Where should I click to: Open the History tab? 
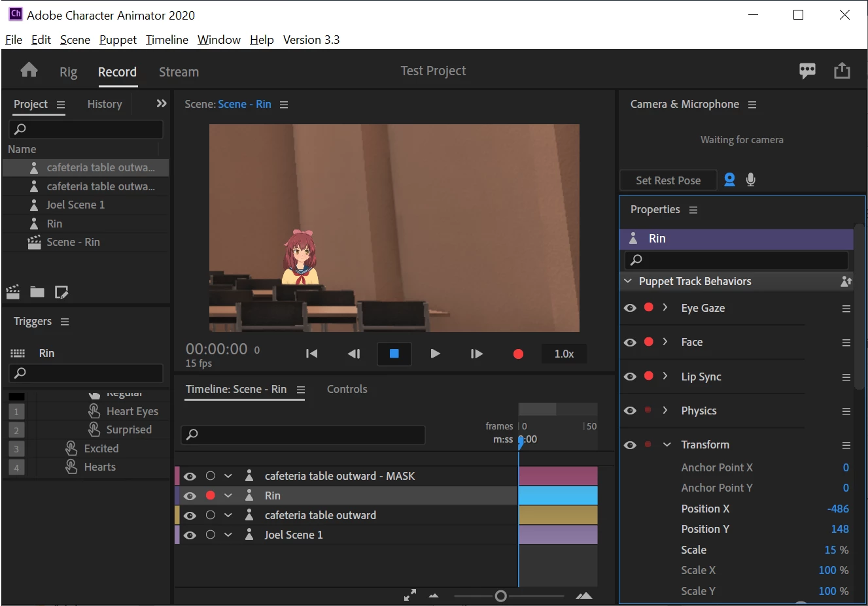click(105, 104)
